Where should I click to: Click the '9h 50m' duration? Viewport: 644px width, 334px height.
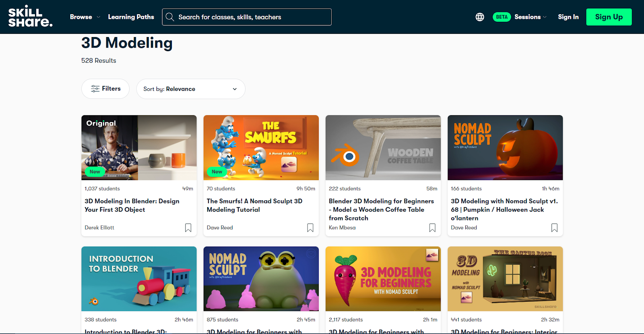tap(306, 189)
